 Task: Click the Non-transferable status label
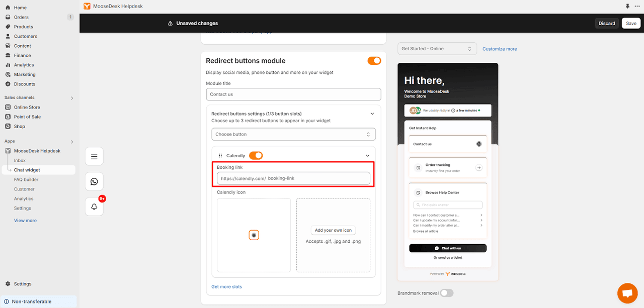click(x=32, y=301)
